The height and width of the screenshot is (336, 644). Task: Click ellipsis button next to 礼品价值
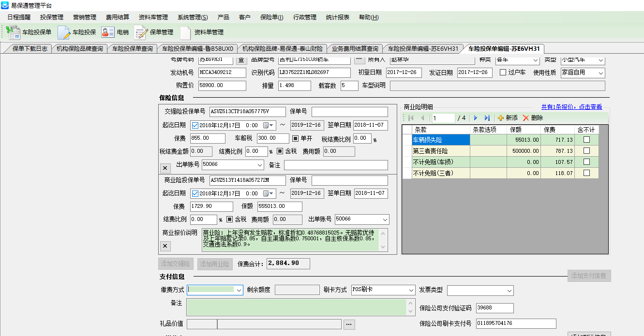(349, 324)
